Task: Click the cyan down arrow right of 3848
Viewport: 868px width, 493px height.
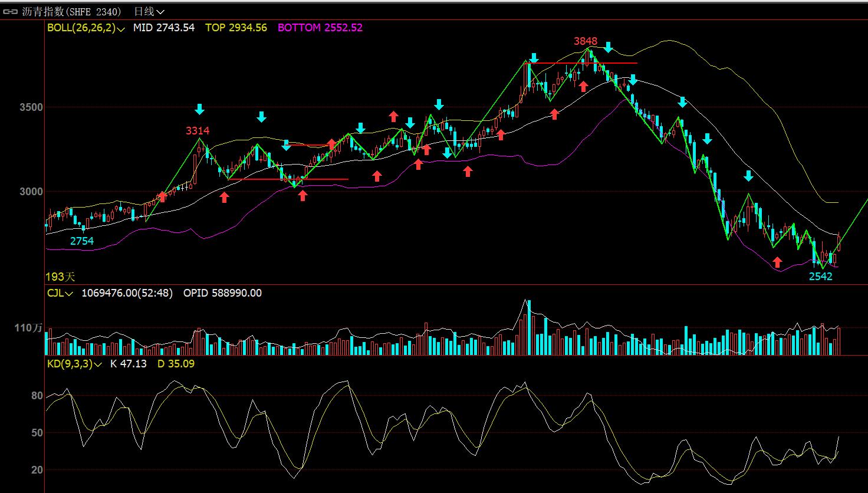Action: click(609, 47)
